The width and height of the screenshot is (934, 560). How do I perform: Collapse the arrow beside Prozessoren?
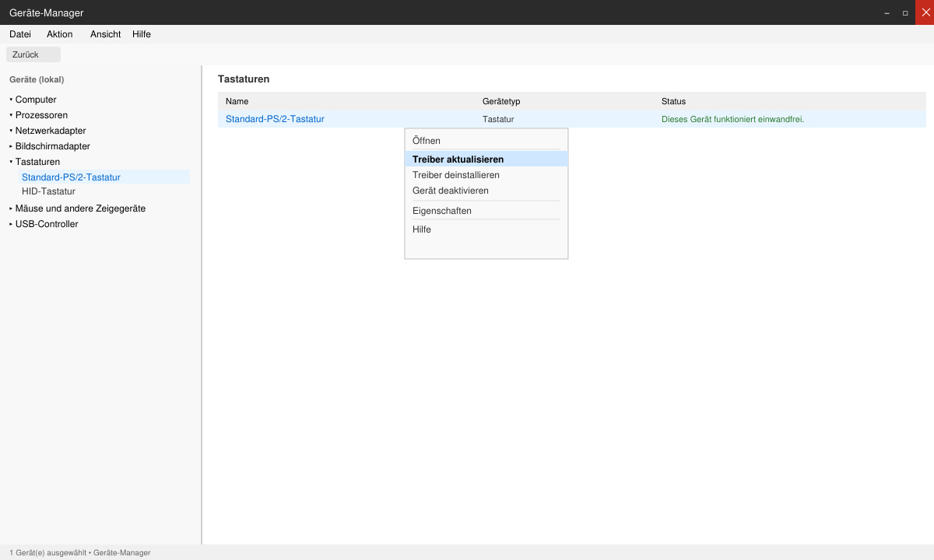pyautogui.click(x=11, y=115)
